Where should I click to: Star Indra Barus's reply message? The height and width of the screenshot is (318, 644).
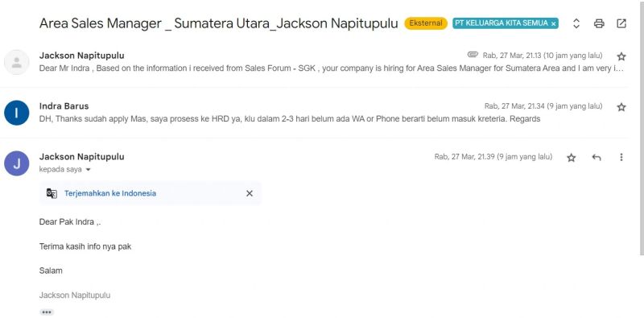pos(621,107)
